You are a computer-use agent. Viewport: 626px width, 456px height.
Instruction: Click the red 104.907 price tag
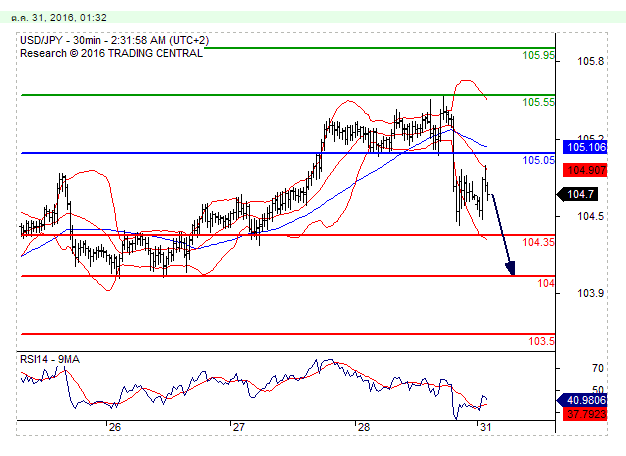[585, 170]
